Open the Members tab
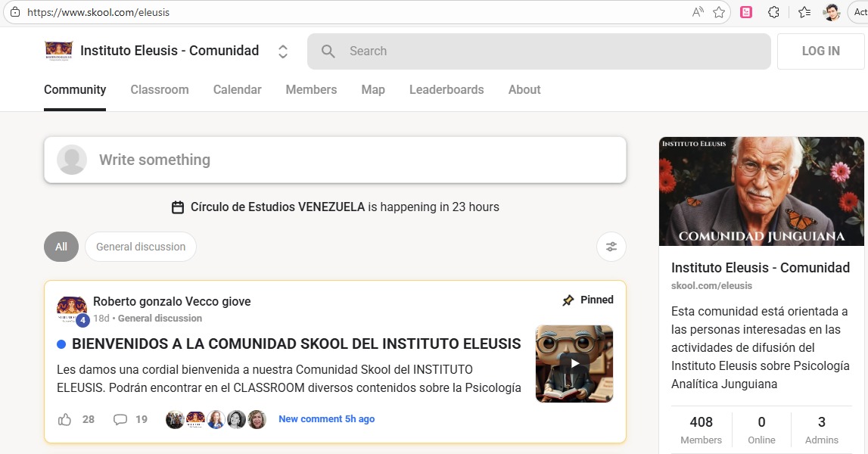Viewport: 868px width, 454px height. pos(311,90)
